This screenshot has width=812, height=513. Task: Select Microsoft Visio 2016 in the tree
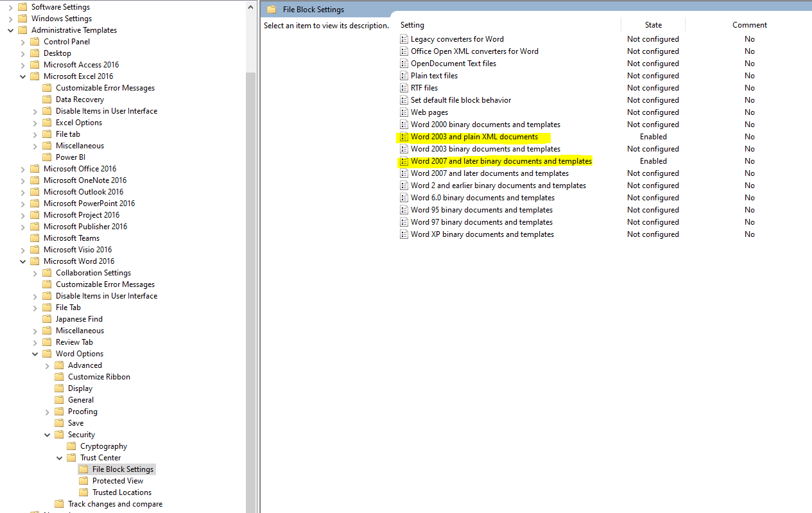click(78, 250)
